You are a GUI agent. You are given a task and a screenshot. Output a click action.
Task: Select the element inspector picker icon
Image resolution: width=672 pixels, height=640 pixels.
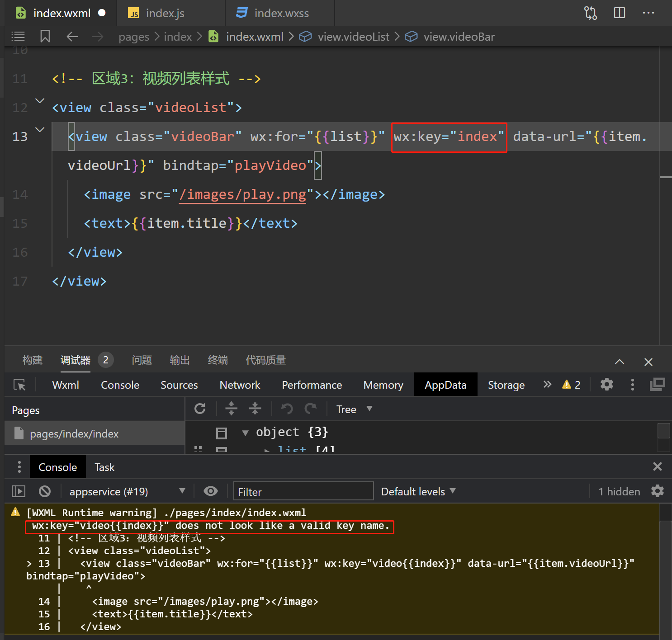point(19,385)
